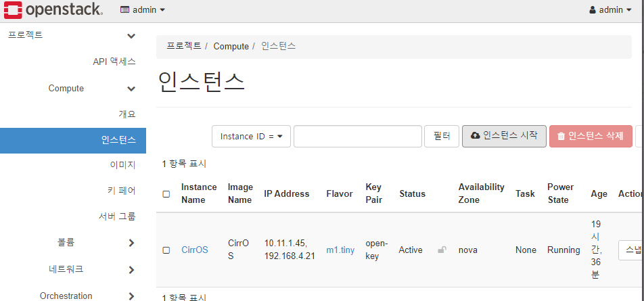Select 인스턴스 in the sidebar
This screenshot has width=644, height=301.
[x=72, y=140]
